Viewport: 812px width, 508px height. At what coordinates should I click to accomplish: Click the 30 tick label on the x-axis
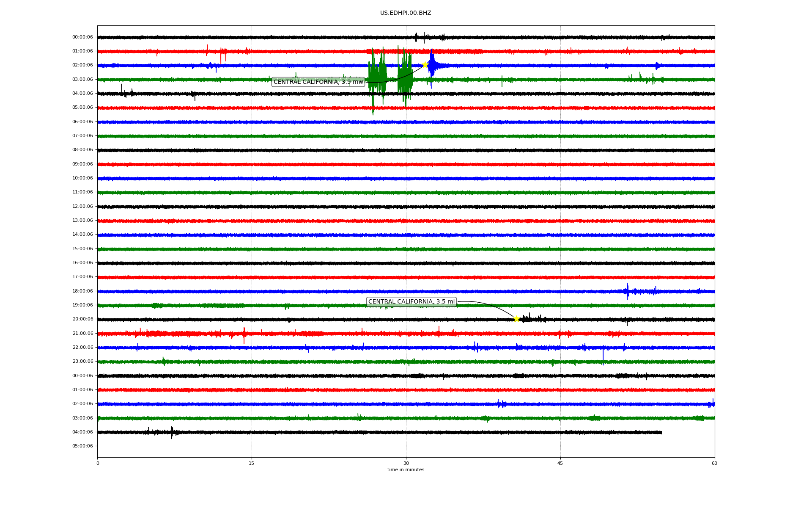pyautogui.click(x=406, y=463)
